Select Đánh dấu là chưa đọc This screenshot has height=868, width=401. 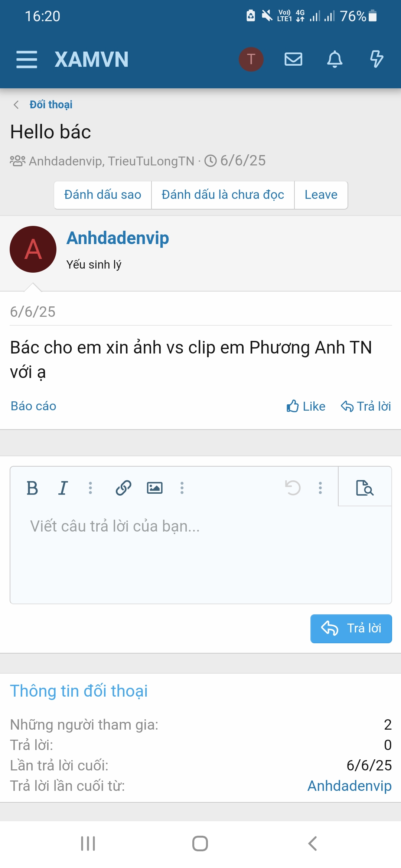click(223, 195)
